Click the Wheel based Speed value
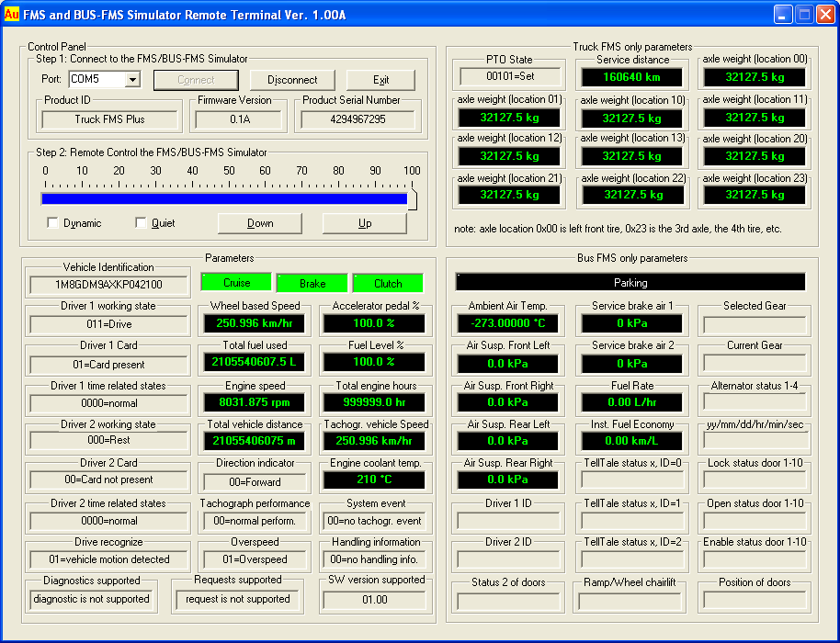The image size is (840, 643). coord(254,323)
